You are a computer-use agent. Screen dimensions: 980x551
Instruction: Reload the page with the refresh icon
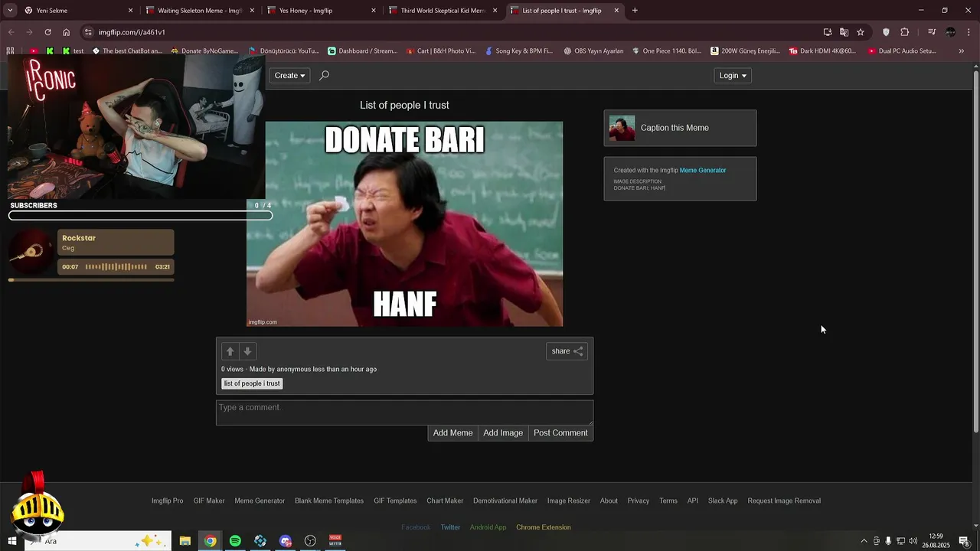[x=47, y=32]
